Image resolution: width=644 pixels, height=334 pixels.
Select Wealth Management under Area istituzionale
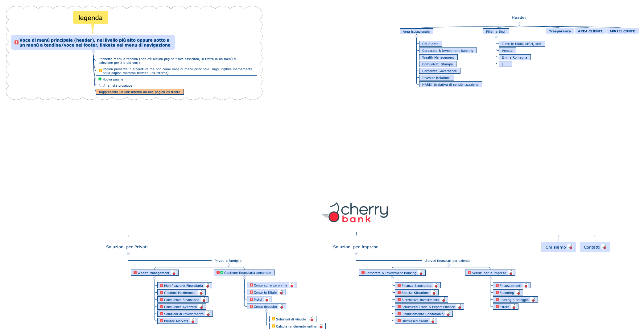pyautogui.click(x=438, y=57)
